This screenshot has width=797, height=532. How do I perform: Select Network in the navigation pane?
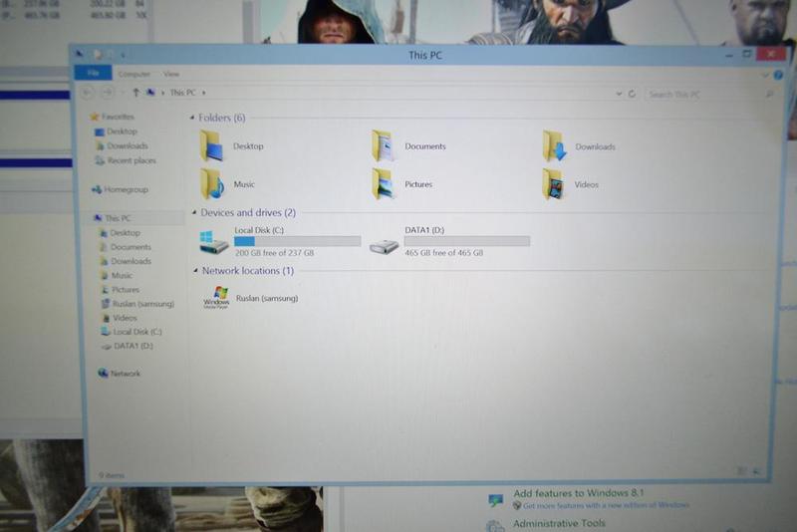(x=125, y=374)
